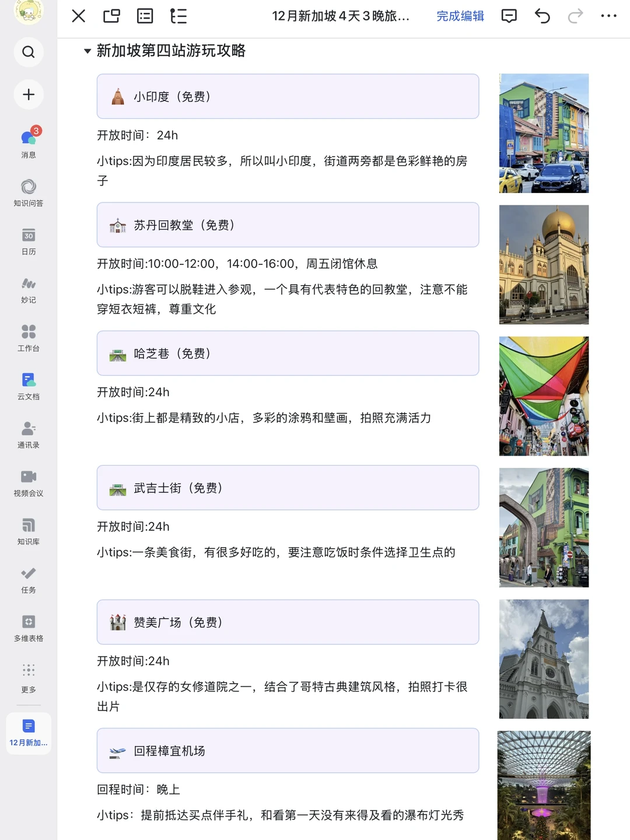Viewport: 630px width, 840px height.
Task: Open the comment icon in toolbar
Action: click(x=508, y=16)
